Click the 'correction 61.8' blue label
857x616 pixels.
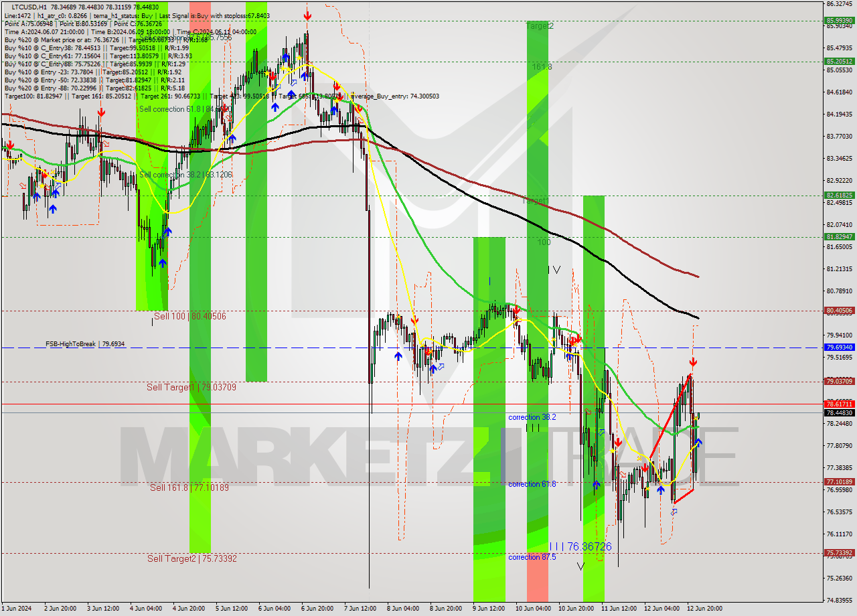(532, 484)
